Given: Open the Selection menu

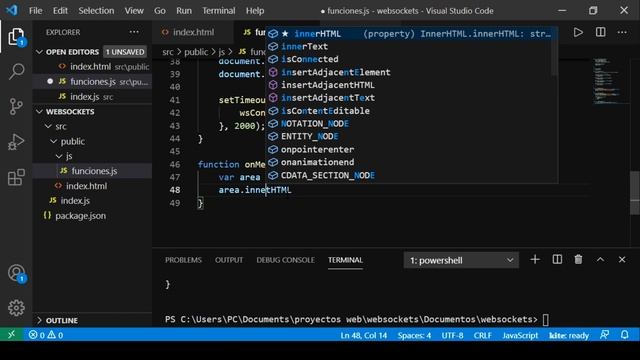Looking at the screenshot, I should [96, 11].
